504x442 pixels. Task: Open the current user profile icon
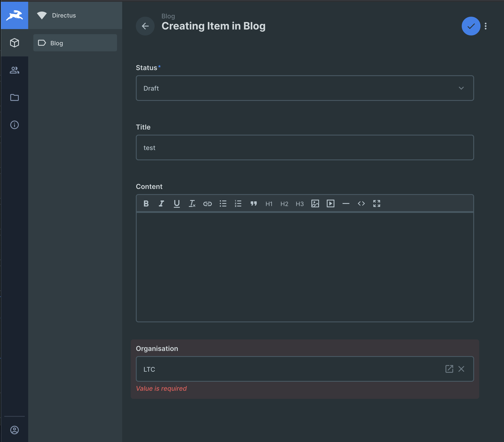click(15, 430)
